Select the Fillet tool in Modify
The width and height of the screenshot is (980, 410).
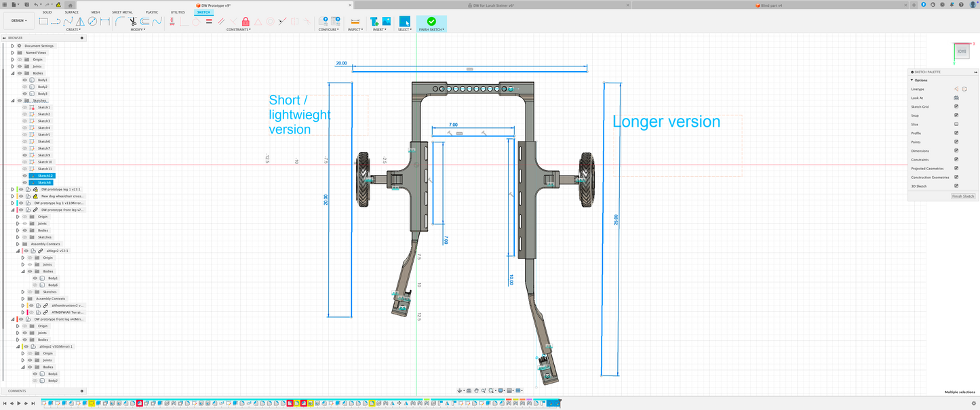pos(120,22)
